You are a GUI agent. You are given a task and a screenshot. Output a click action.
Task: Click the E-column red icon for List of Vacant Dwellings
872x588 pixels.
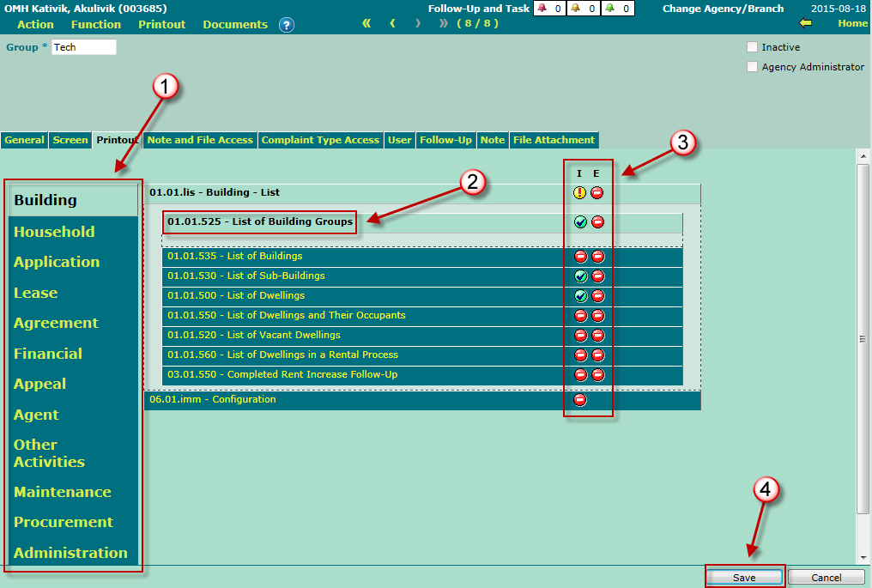tap(597, 336)
